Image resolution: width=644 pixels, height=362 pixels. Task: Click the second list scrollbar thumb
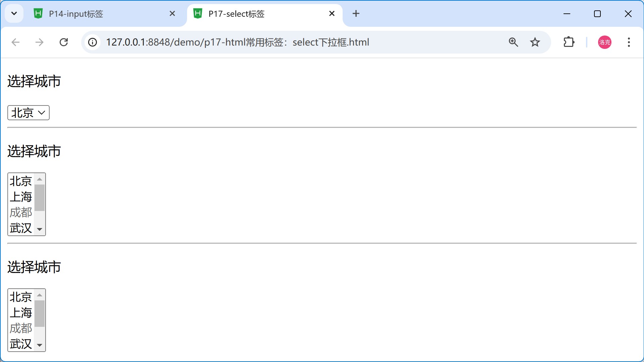40,198
